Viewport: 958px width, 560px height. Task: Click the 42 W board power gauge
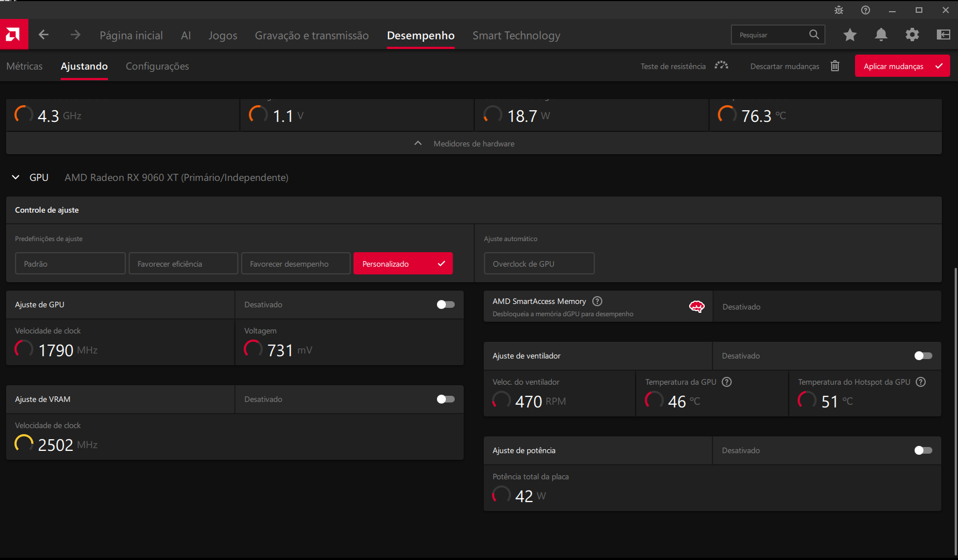502,495
